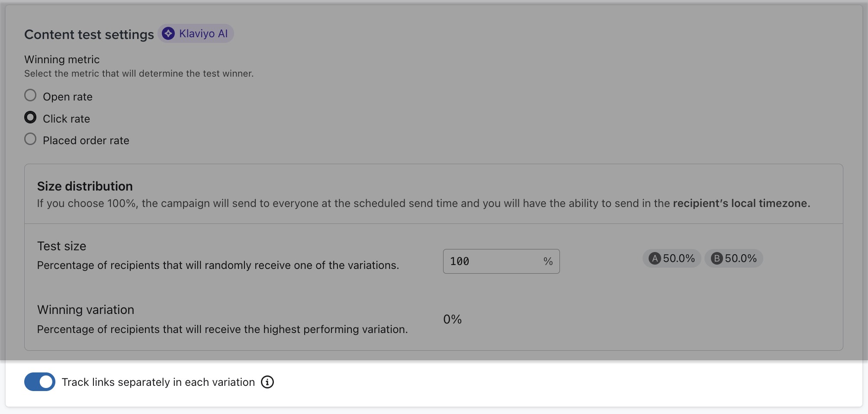Viewport: 868px width, 414px height.
Task: Click the Content test settings heading
Action: (89, 34)
